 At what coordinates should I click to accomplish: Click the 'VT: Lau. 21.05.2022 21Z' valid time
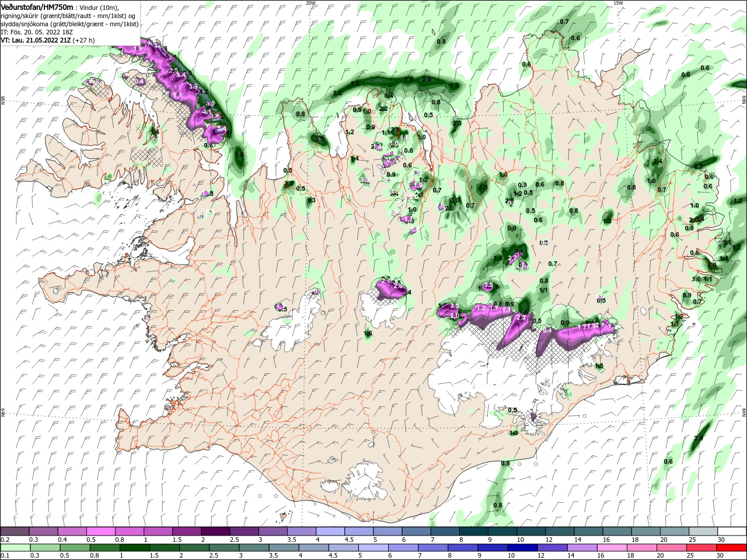[36, 40]
